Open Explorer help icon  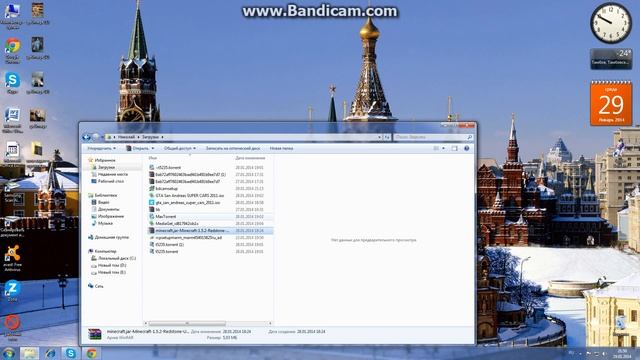coord(467,148)
